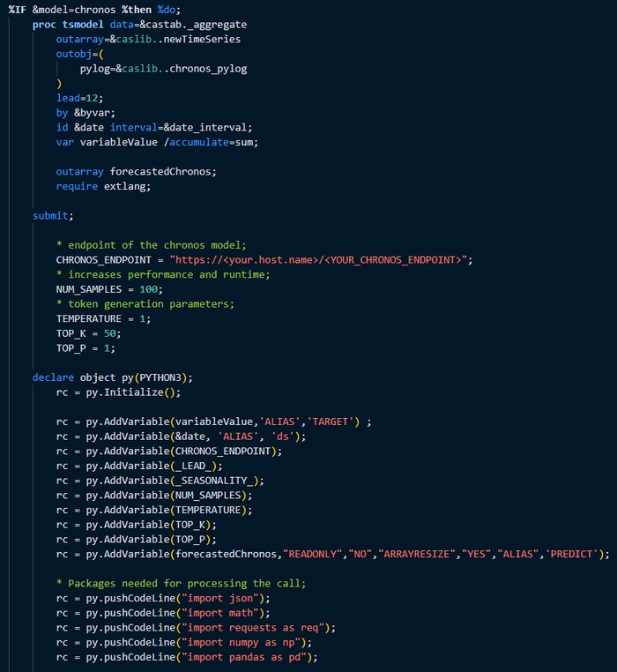Click comment 'endpoint of the chronos model'
The image size is (617, 672).
(x=152, y=245)
